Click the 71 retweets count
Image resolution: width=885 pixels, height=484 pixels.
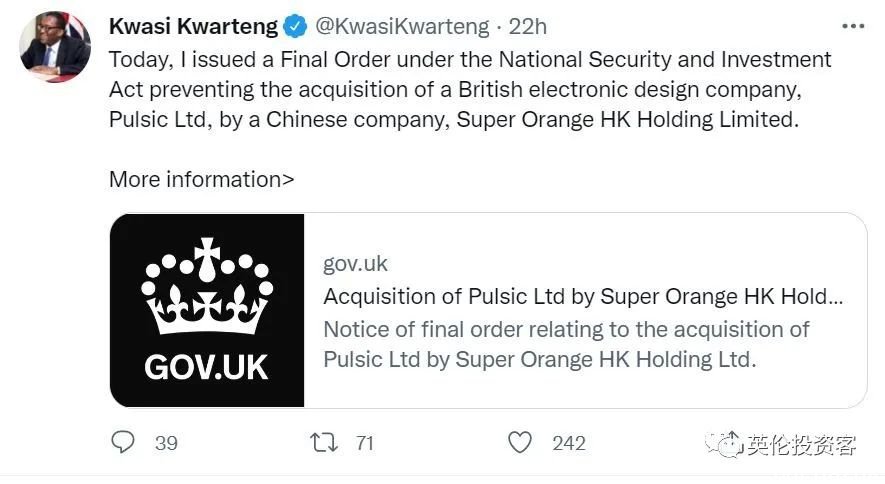[365, 443]
